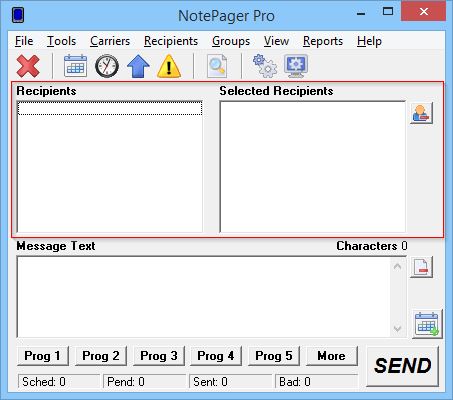This screenshot has height=400, width=453.
Task: Click the blue up arrow toolbar icon
Action: coord(138,66)
